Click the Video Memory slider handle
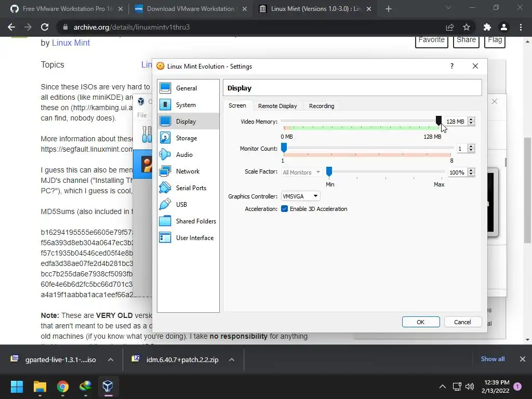532x399 pixels. tap(438, 120)
